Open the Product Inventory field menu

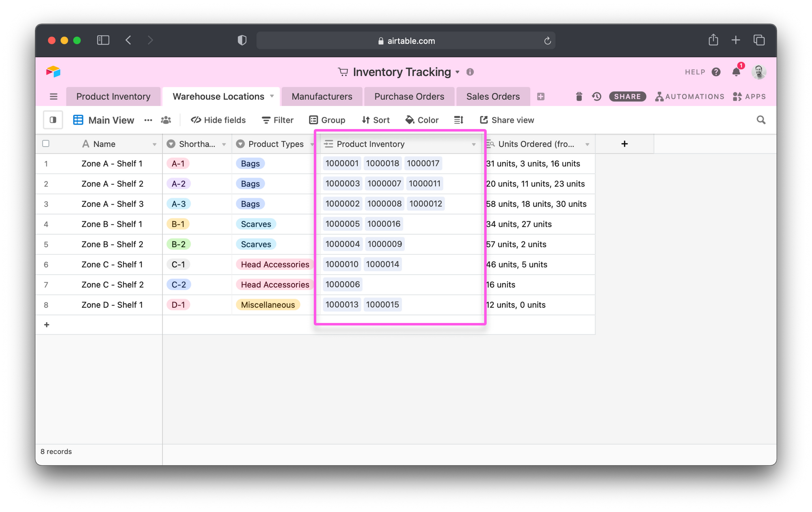click(x=473, y=144)
